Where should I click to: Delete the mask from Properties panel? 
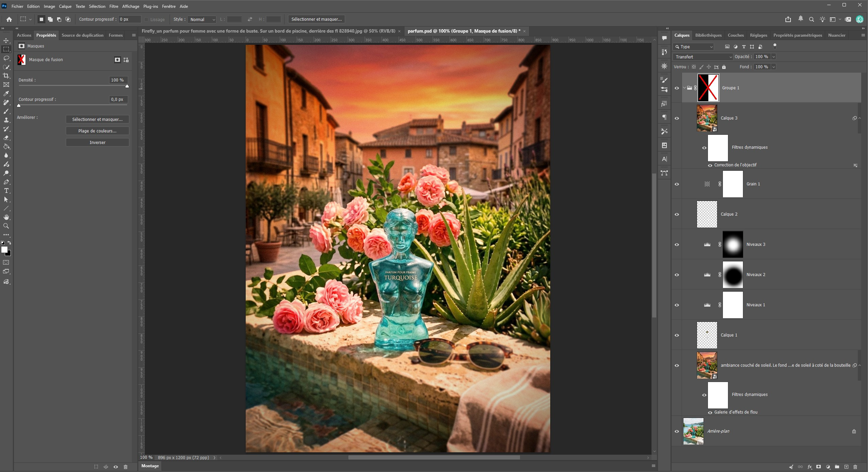[x=125, y=467]
